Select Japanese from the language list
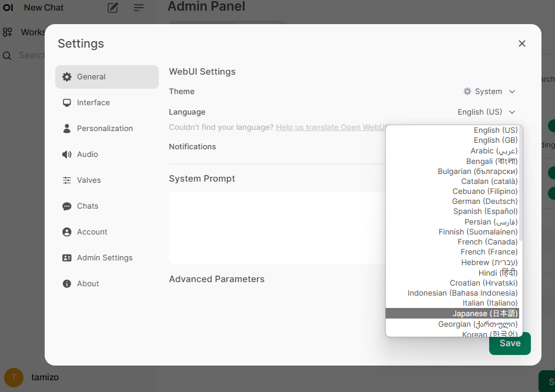Image resolution: width=555 pixels, height=392 pixels. pyautogui.click(x=484, y=314)
